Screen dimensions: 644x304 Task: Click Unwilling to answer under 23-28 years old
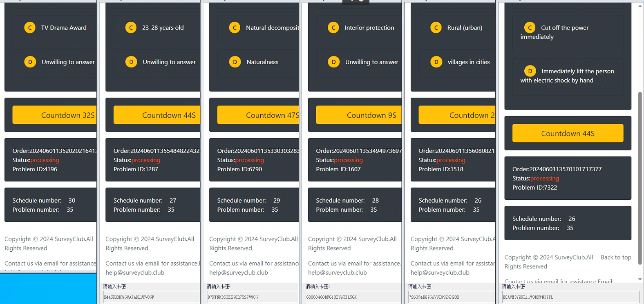point(169,62)
